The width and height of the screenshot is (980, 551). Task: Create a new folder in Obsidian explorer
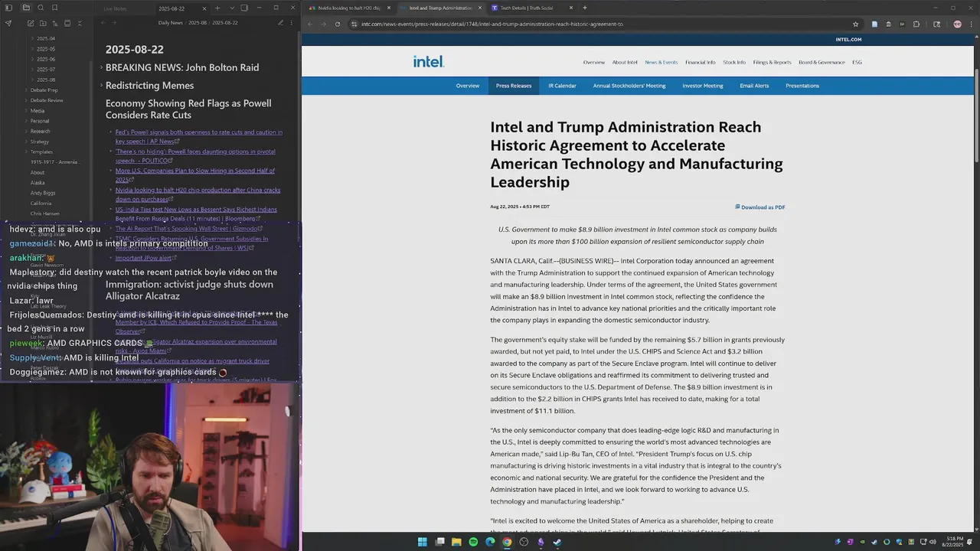click(44, 23)
